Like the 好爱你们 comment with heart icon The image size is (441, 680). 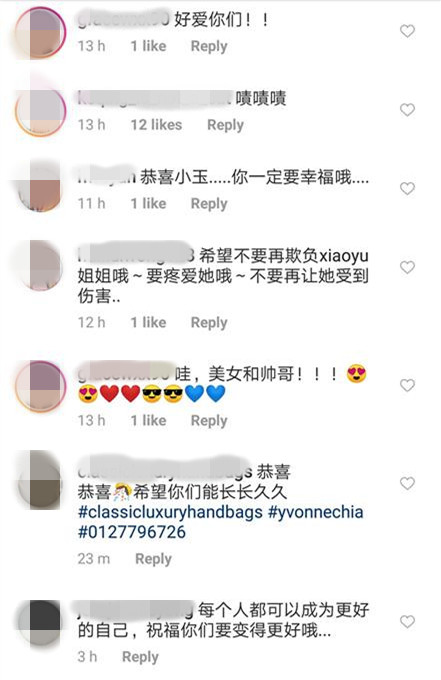click(407, 31)
